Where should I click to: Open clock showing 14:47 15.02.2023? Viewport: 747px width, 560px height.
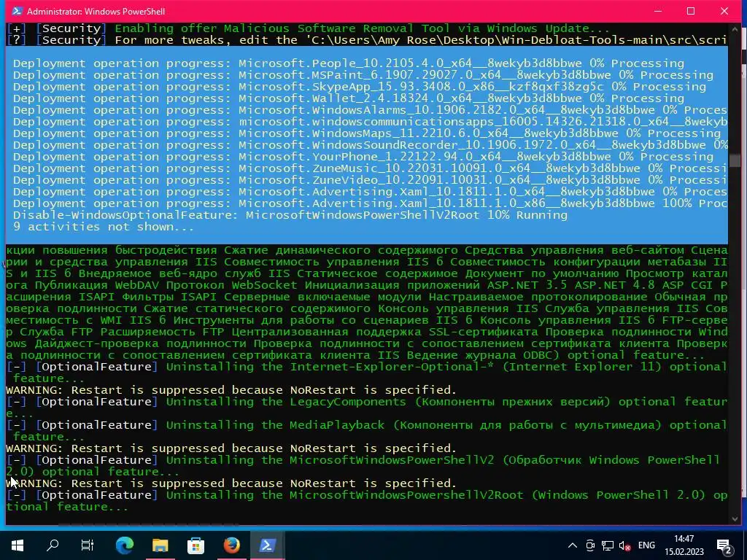684,545
